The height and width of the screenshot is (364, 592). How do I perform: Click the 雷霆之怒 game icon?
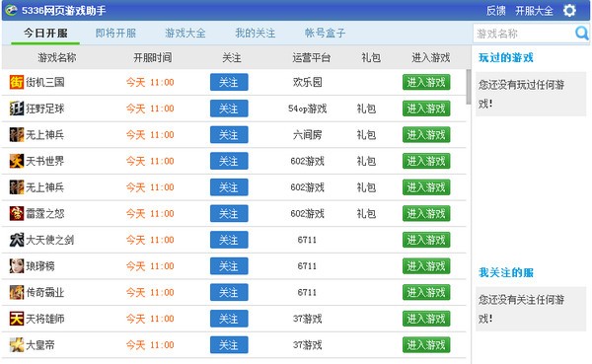17,213
